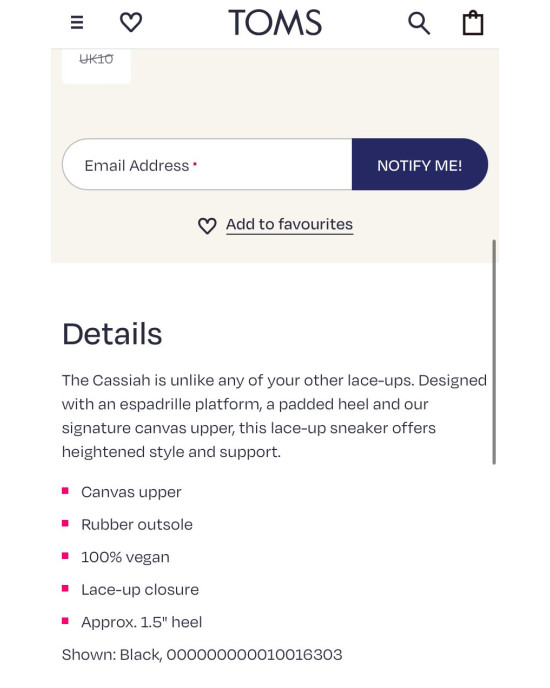This screenshot has width=550, height=688.
Task: Click the vertical scrollbar thumb on right
Action: point(494,352)
